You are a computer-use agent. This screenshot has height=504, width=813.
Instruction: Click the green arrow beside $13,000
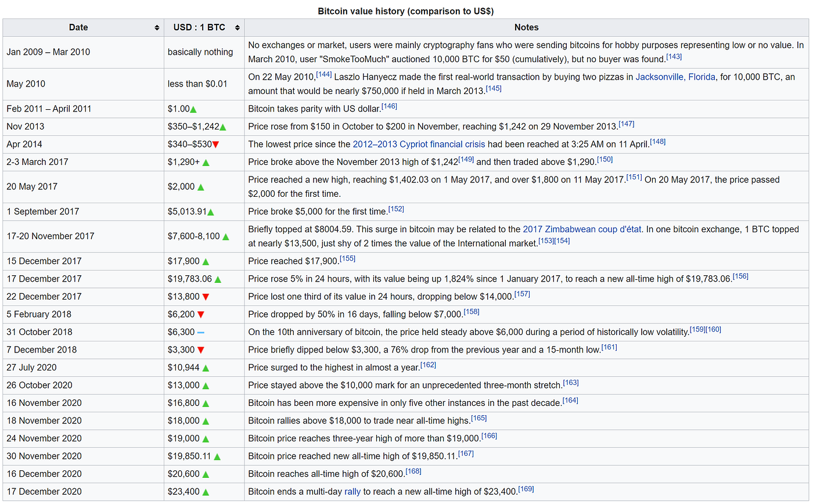pyautogui.click(x=206, y=386)
